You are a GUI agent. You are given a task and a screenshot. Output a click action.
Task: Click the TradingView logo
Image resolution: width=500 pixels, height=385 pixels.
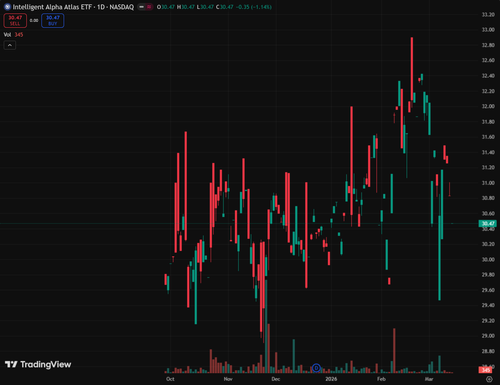38,364
